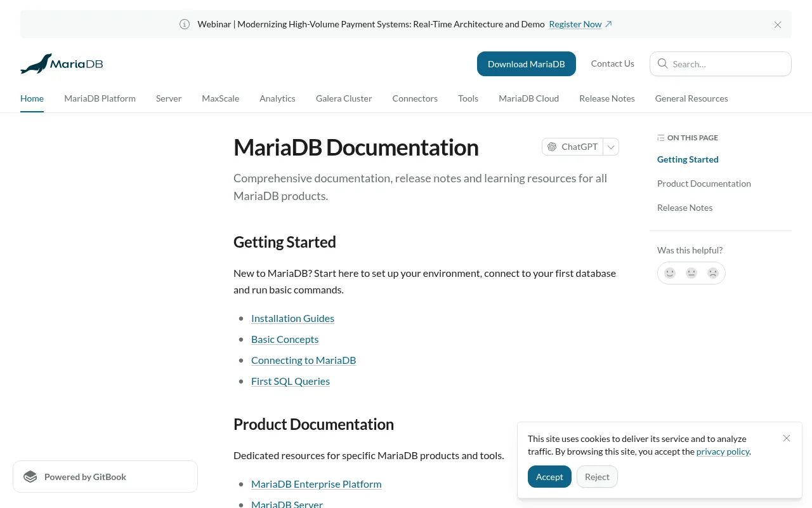Expand the ChatGPT dropdown arrow

(611, 147)
